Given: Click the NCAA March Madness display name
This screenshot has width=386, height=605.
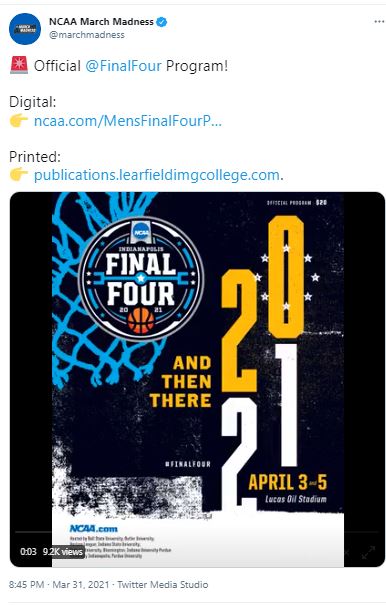Looking at the screenshot, I should [x=101, y=22].
